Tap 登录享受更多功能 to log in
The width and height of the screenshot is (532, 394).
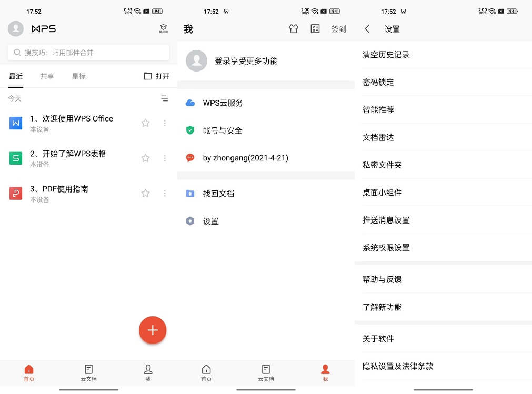pos(246,61)
